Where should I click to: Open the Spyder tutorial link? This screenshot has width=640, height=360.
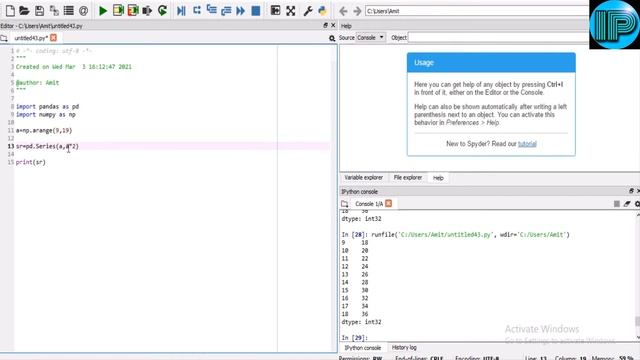pyautogui.click(x=527, y=144)
